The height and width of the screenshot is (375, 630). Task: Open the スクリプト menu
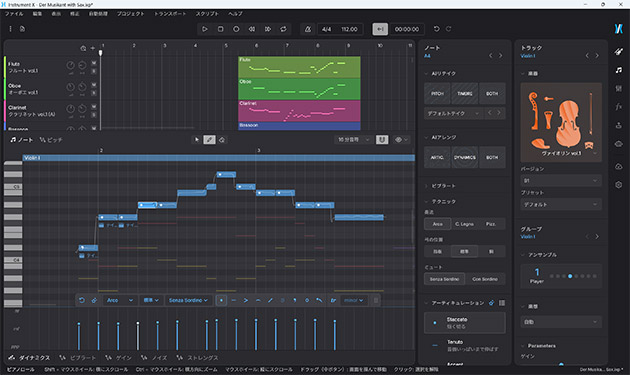(207, 14)
